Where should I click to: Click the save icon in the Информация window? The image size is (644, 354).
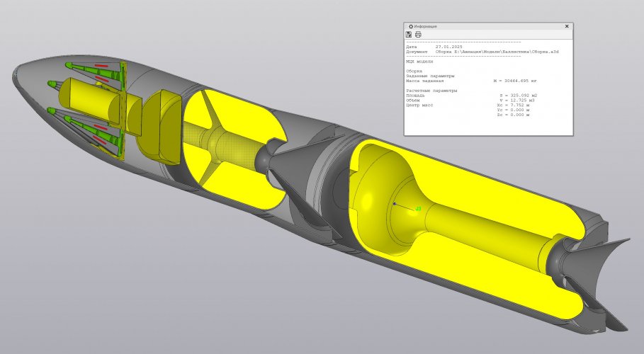409,34
